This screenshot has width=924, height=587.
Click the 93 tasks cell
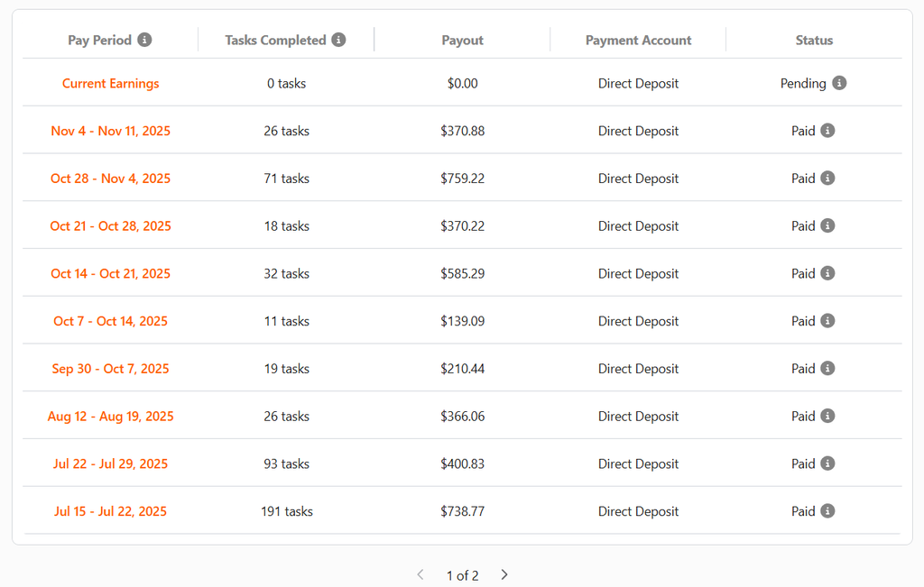[x=286, y=464]
